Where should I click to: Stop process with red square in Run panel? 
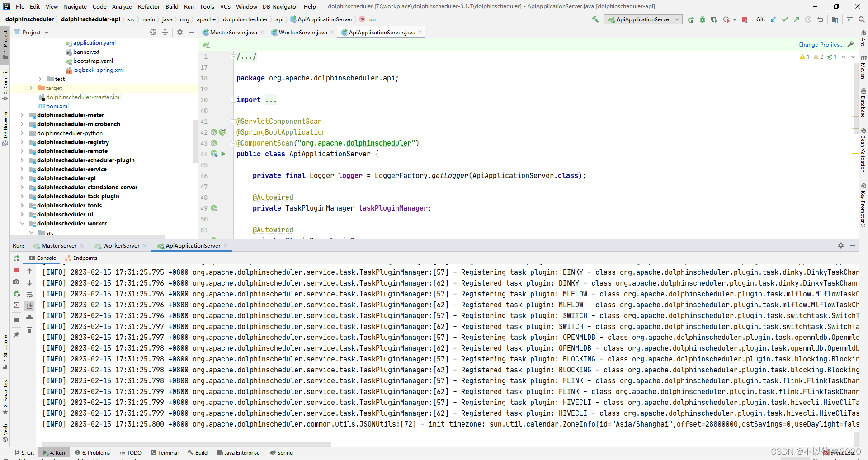pos(16,270)
